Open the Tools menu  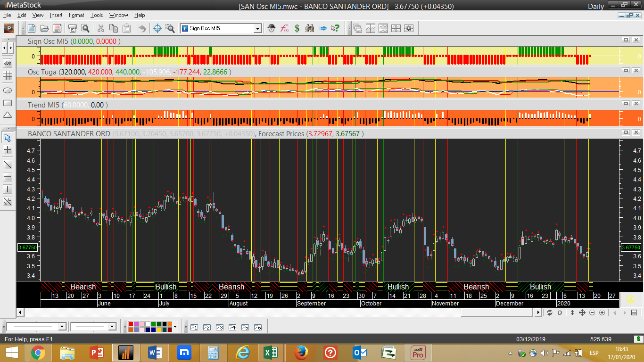pos(97,15)
